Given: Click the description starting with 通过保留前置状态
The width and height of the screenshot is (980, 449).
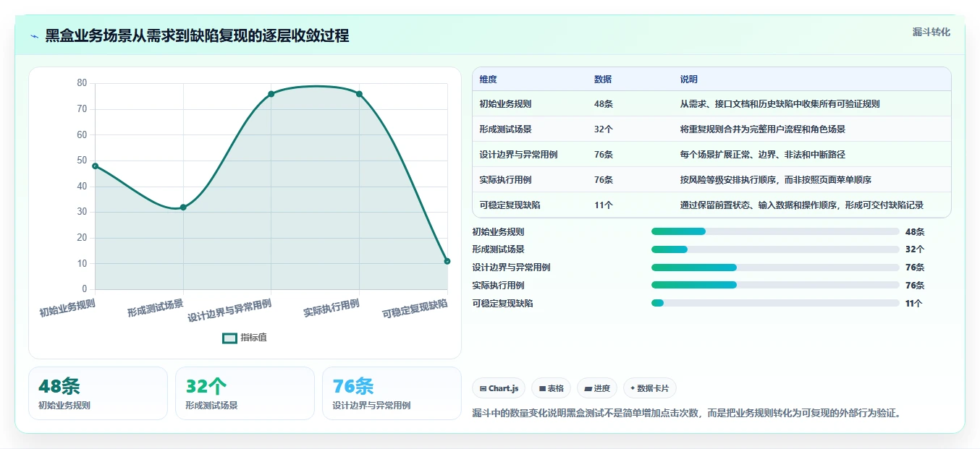Looking at the screenshot, I should [x=802, y=205].
